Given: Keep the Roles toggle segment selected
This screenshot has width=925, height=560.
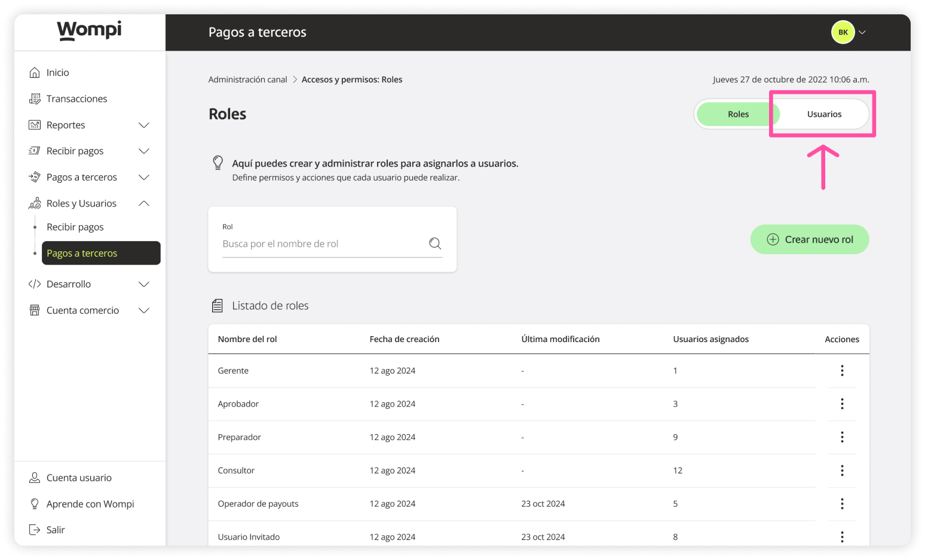Looking at the screenshot, I should coord(739,113).
